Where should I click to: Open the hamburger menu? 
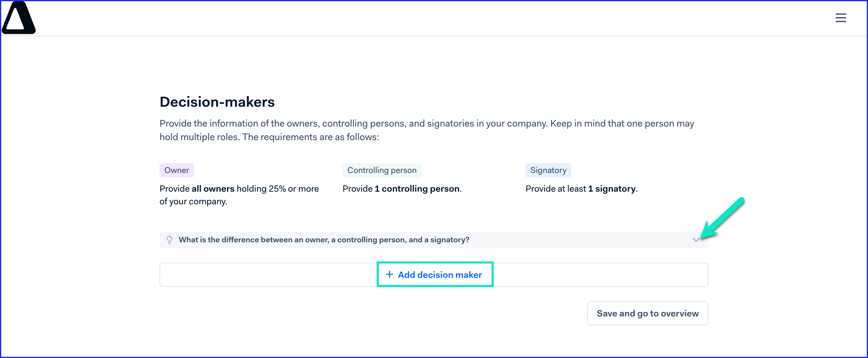[x=840, y=17]
